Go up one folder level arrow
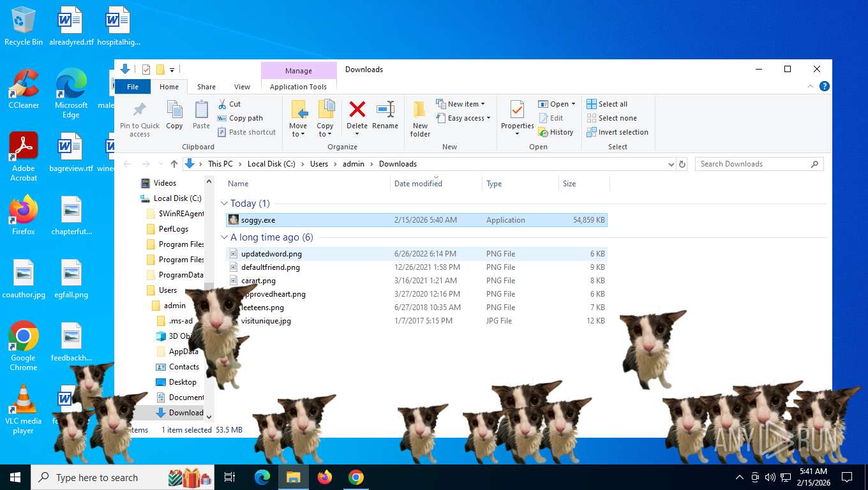This screenshot has height=490, width=868. coord(174,164)
